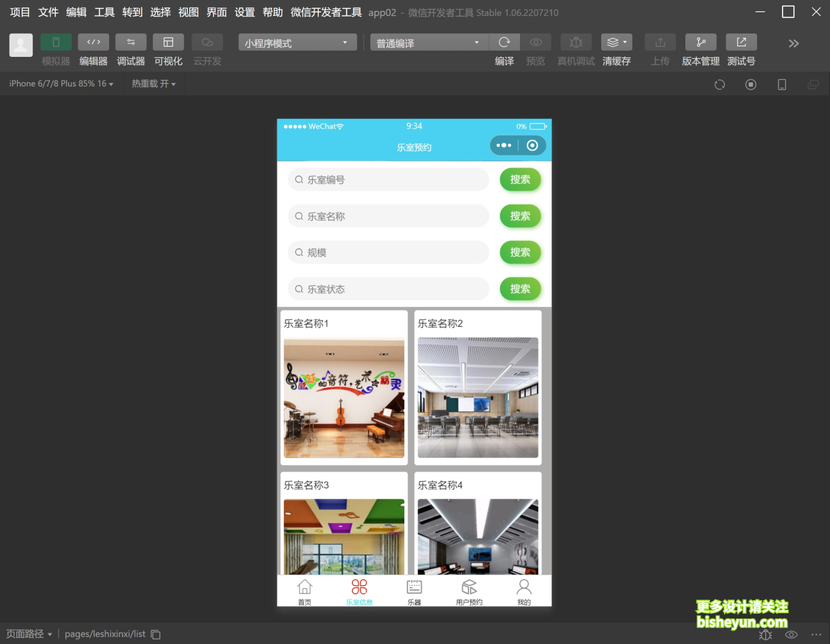This screenshot has height=644, width=830.
Task: Open the 小程序模式 mode dropdown
Action: coord(298,43)
